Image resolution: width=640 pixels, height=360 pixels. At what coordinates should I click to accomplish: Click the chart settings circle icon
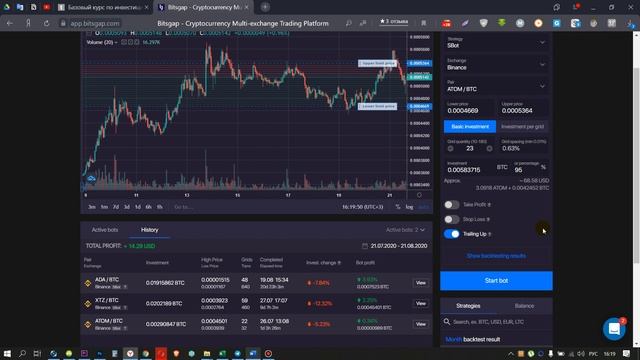point(419,195)
